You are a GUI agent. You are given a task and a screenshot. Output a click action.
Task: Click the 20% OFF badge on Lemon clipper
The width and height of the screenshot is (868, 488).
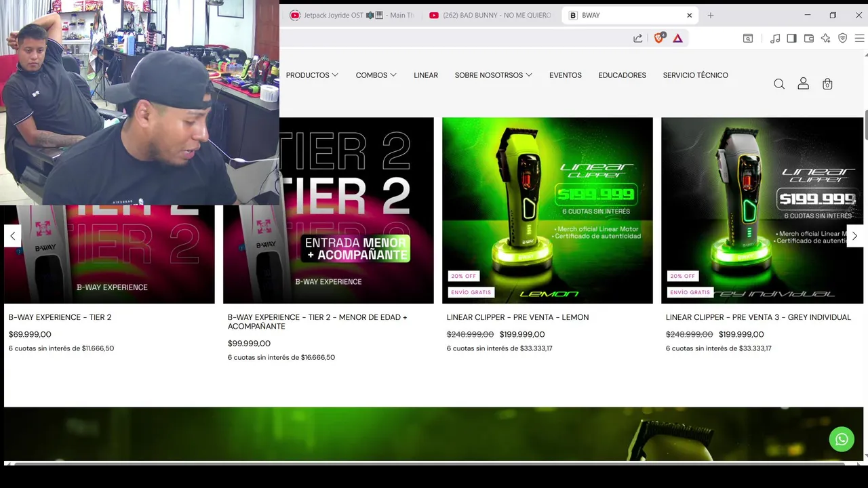464,276
